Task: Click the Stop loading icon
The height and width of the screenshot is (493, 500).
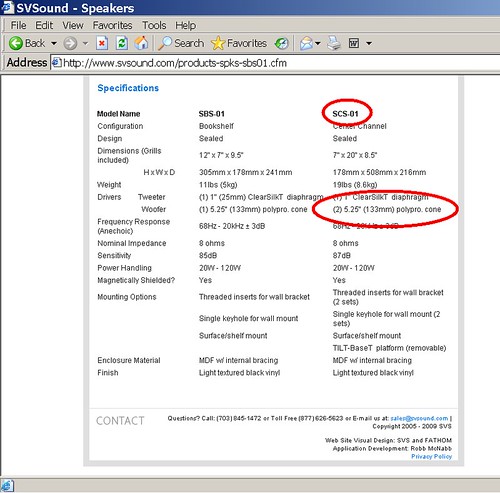Action: (x=102, y=43)
